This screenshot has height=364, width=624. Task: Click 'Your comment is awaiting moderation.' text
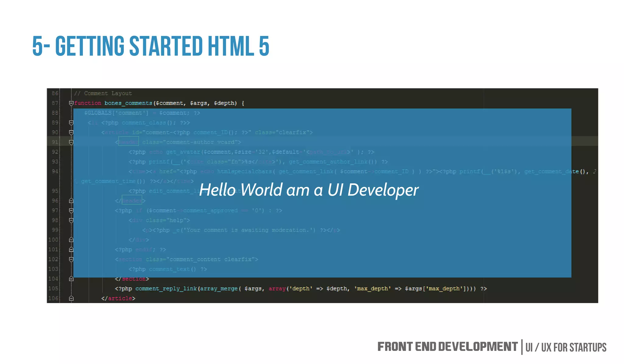(247, 230)
